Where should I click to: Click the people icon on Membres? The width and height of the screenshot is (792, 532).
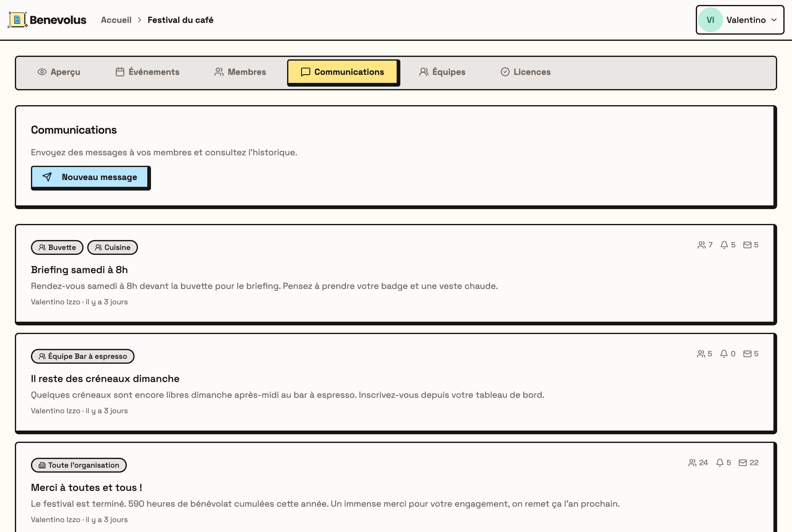coord(219,72)
